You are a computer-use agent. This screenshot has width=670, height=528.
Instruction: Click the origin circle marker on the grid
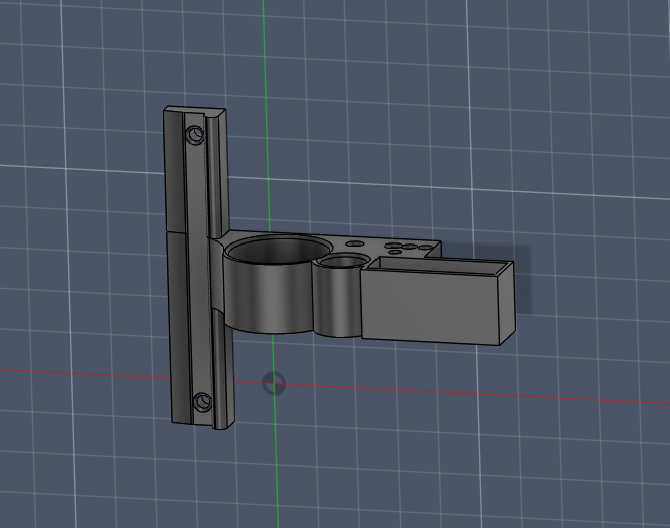274,383
